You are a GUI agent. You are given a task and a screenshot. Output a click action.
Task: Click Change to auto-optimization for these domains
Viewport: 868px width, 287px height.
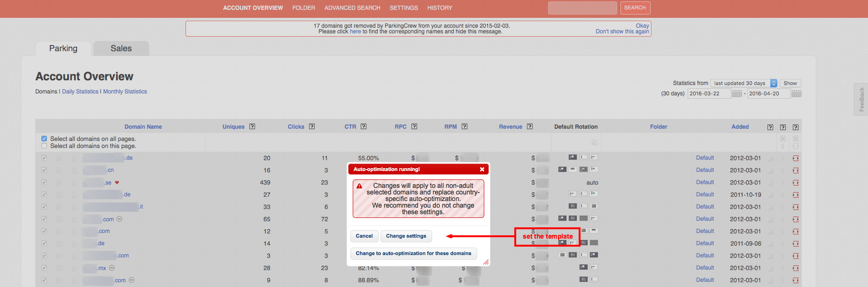(413, 254)
